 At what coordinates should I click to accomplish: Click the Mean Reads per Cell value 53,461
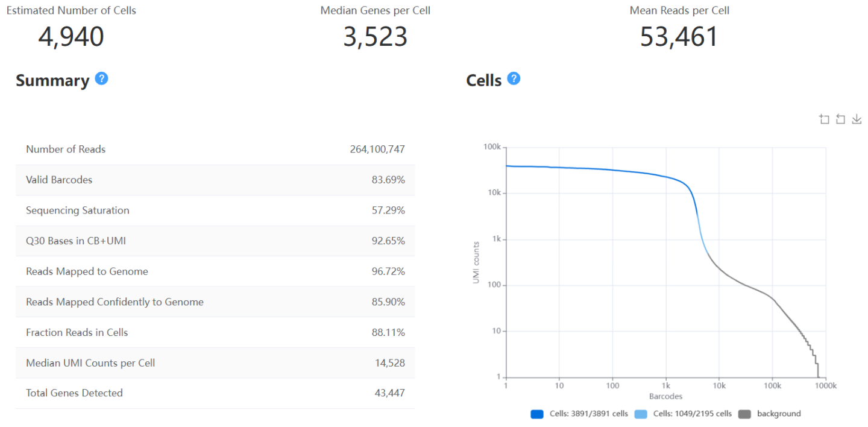679,37
